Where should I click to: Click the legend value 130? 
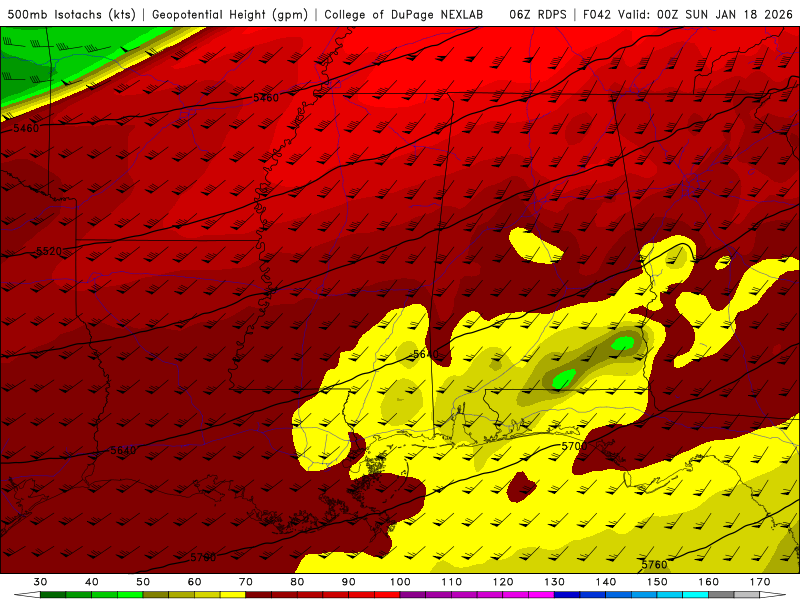(x=555, y=582)
